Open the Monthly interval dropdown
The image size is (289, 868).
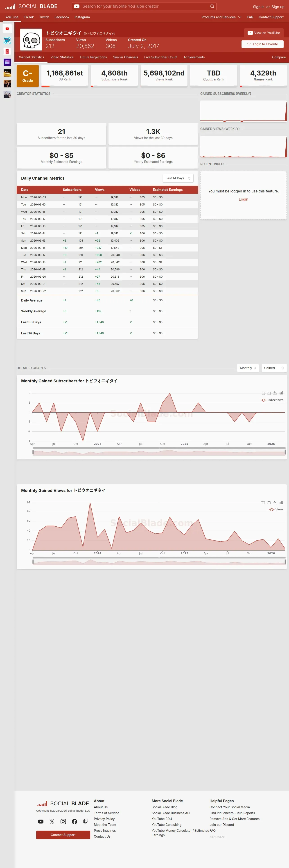tap(248, 368)
